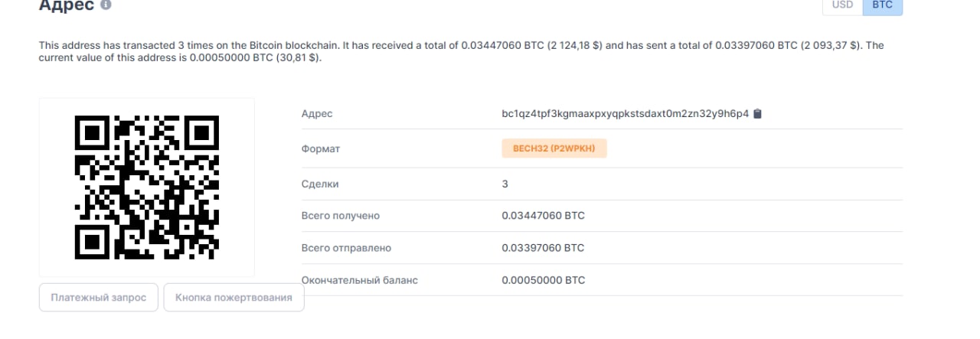The image size is (980, 339).
Task: Copy the address with the clipboard icon
Action: [x=758, y=114]
